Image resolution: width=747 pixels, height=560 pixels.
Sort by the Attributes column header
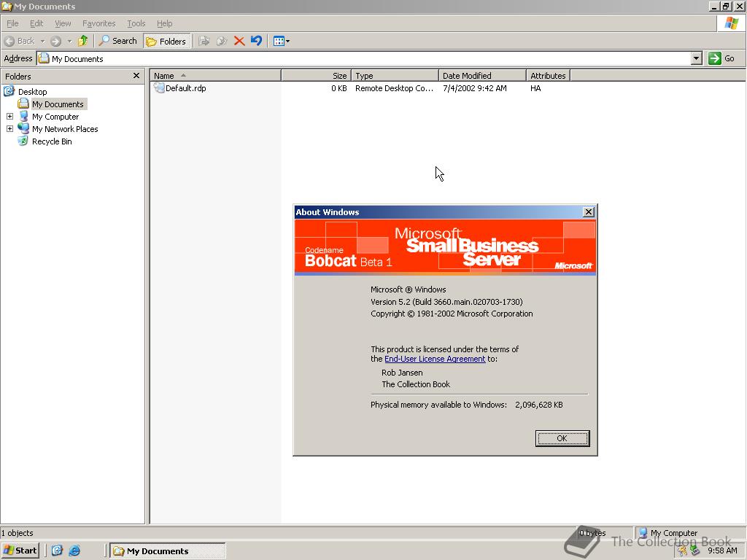pos(548,76)
